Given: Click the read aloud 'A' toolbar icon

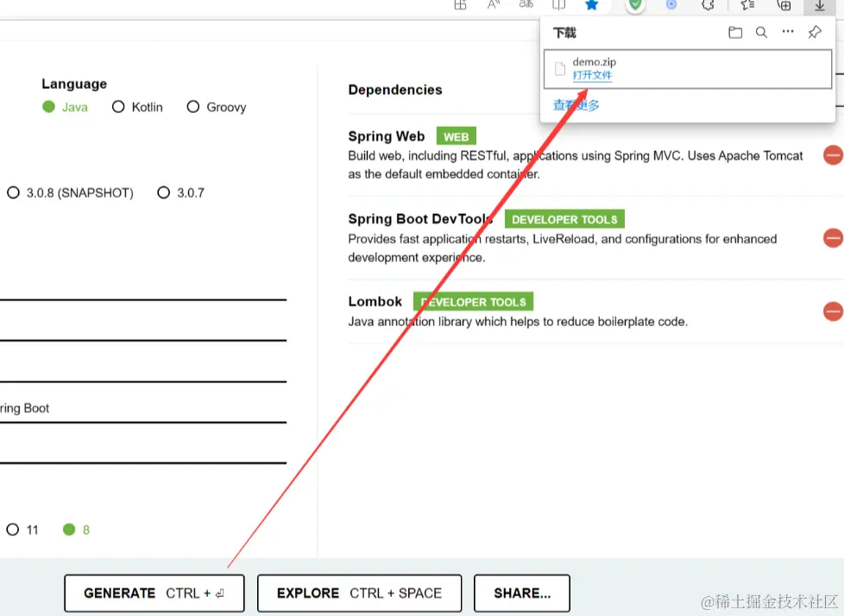Looking at the screenshot, I should tap(494, 5).
